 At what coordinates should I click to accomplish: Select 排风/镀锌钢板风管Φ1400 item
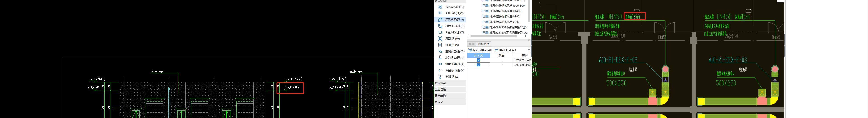pyautogui.click(x=501, y=11)
